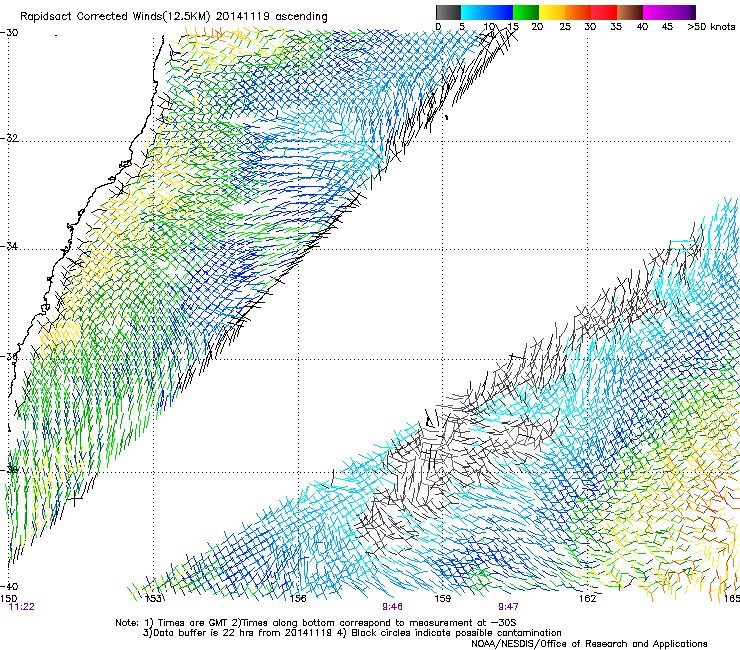Click the '45' legend tick label

(x=667, y=26)
